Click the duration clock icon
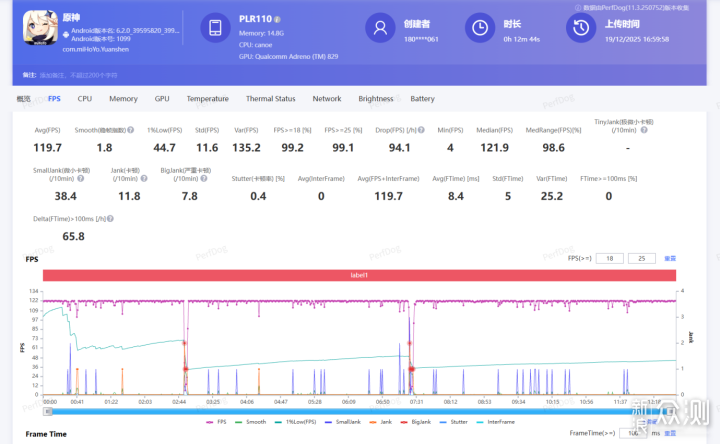Viewport: 720px width, 444px height. (x=481, y=29)
